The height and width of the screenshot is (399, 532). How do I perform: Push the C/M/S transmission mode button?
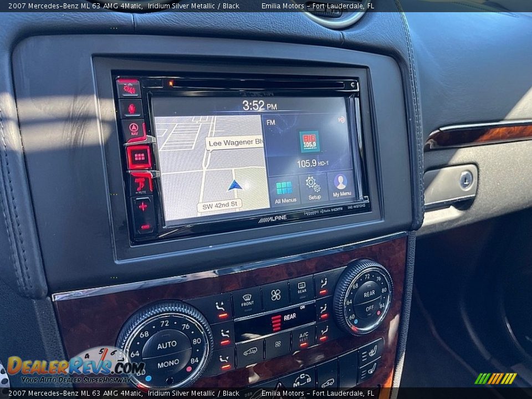click(301, 381)
